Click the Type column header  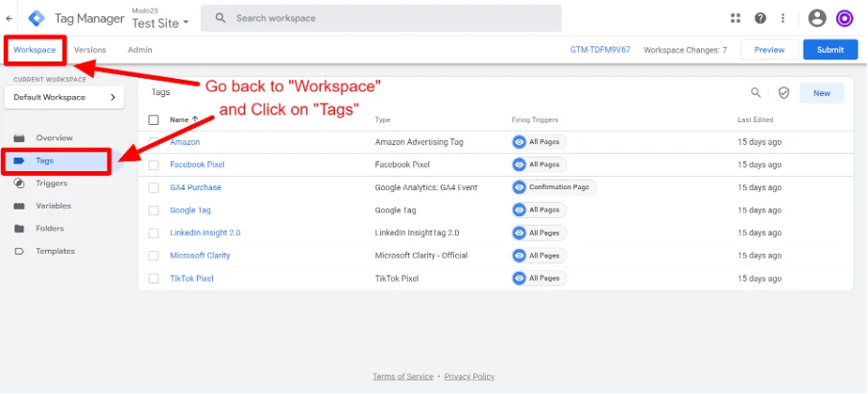point(382,120)
